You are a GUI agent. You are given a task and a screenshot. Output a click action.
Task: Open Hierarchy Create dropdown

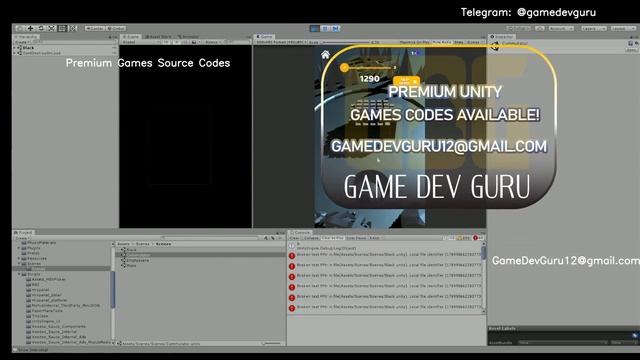point(22,42)
